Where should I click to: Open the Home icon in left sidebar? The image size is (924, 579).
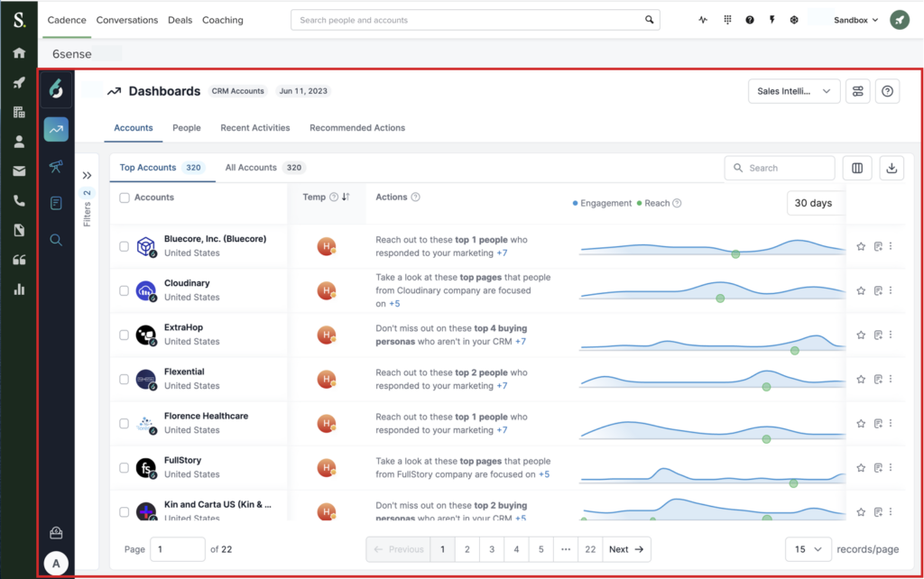coord(19,53)
